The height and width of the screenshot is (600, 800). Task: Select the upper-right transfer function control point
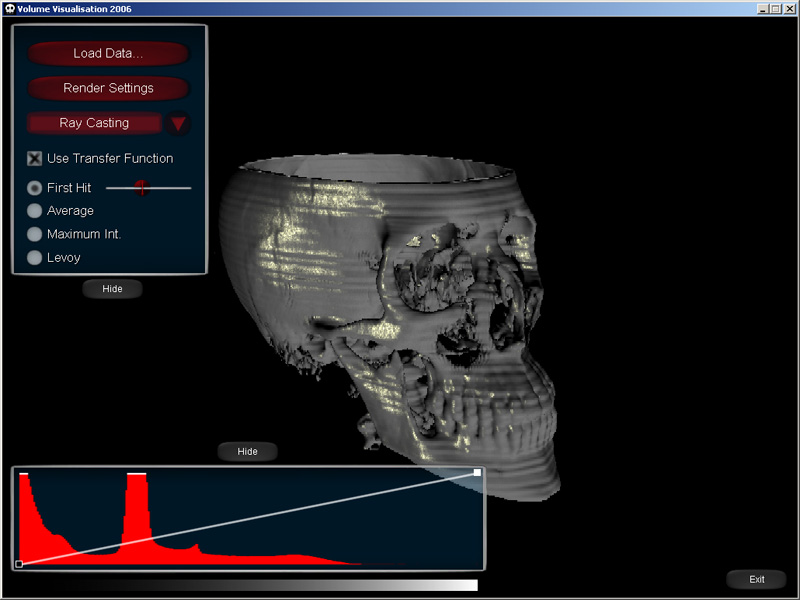point(477,472)
